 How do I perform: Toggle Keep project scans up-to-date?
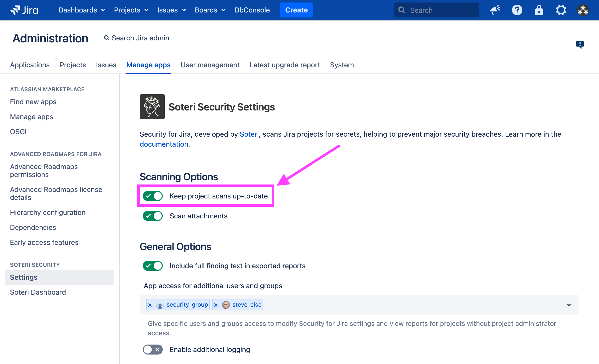pyautogui.click(x=153, y=196)
